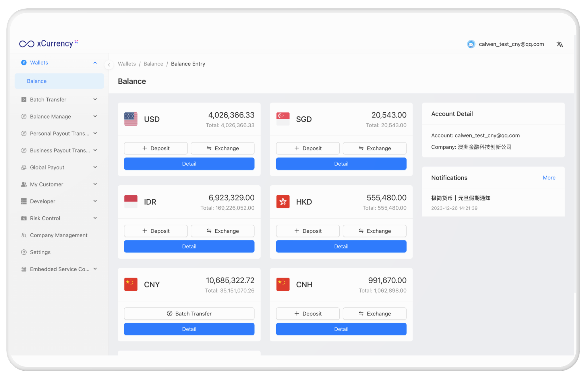Expand the Risk Control chevron
This screenshot has height=377, width=588.
pos(95,218)
